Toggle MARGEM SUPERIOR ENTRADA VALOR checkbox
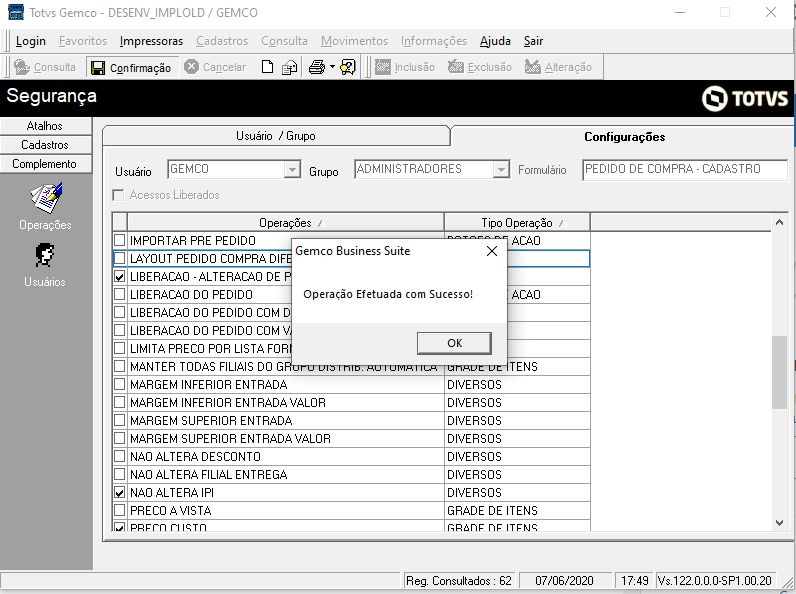Screen dimensions: 796x594 click(119, 439)
